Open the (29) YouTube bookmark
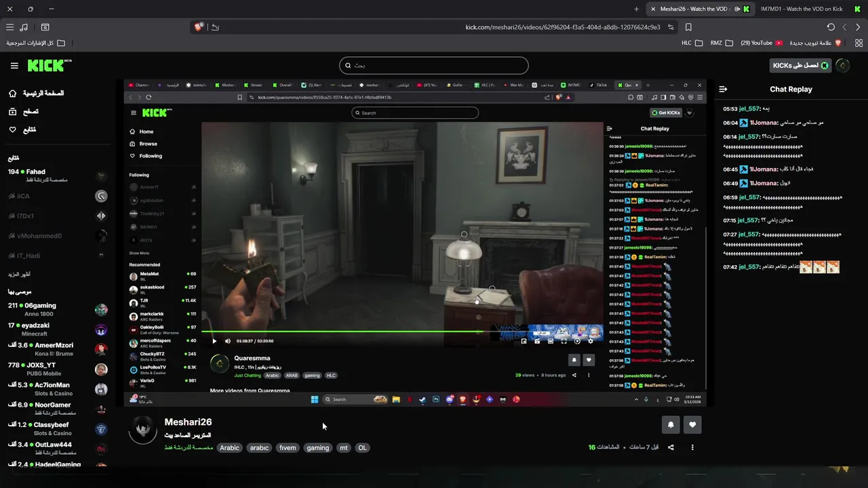 coord(762,43)
